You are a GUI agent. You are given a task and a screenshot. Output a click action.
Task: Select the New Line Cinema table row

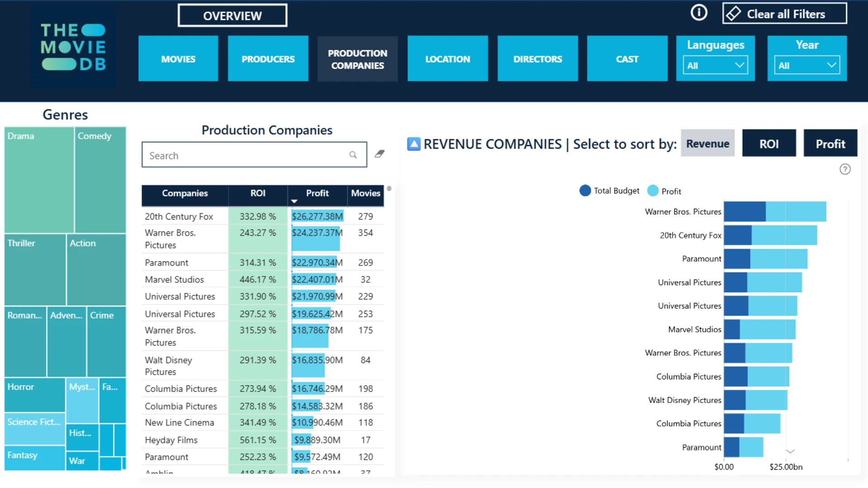263,422
